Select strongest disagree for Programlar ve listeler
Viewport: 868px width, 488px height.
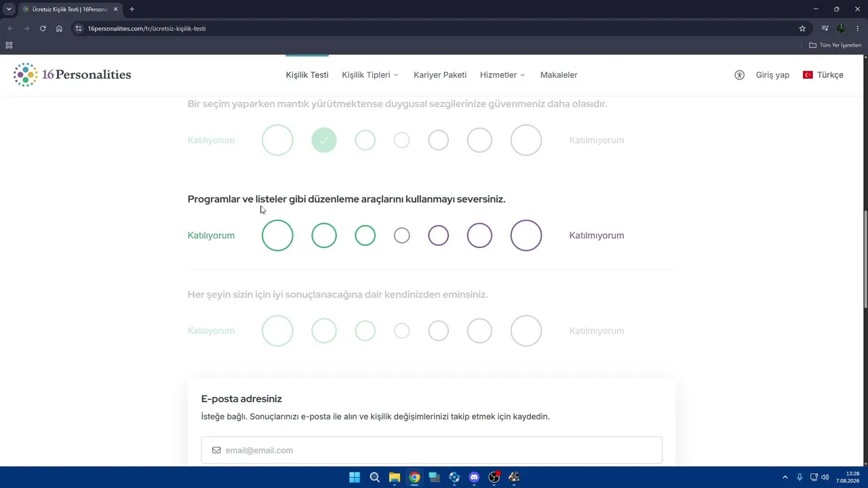[x=526, y=235]
